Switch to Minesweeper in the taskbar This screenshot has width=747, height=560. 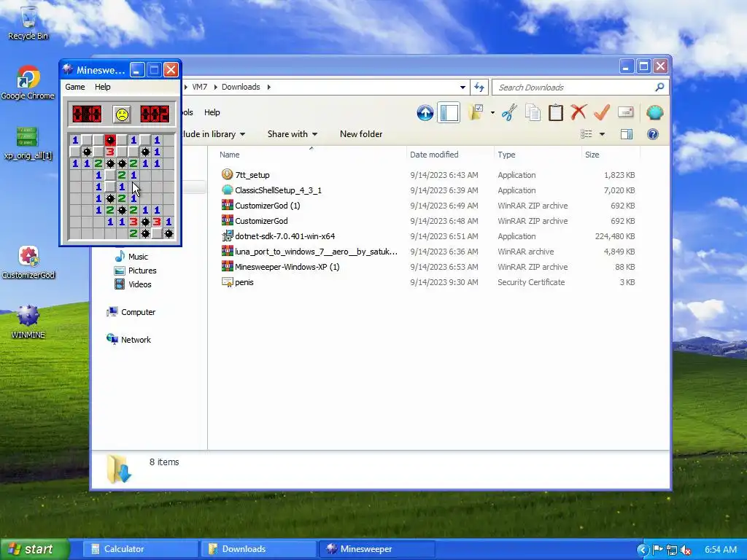[x=376, y=549]
